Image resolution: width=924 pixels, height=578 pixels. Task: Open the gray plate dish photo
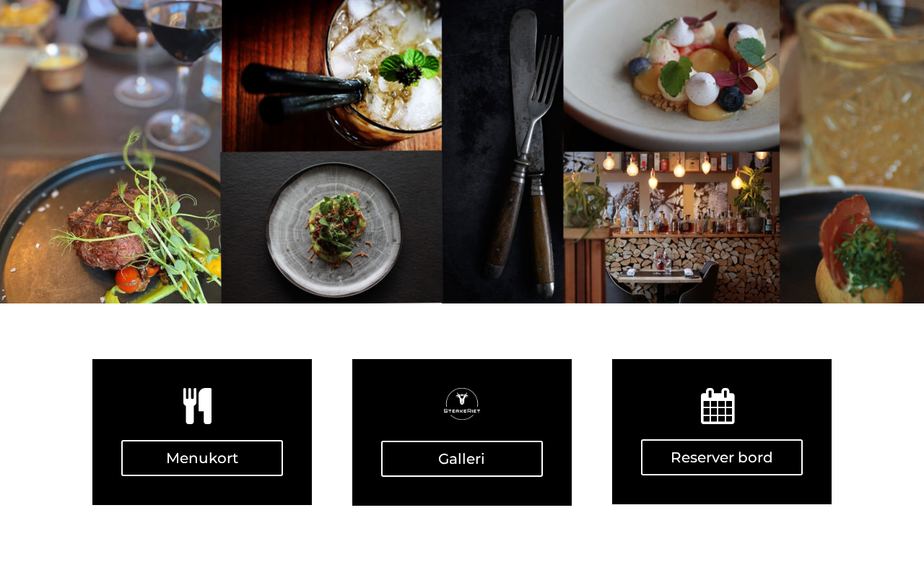tap(331, 228)
